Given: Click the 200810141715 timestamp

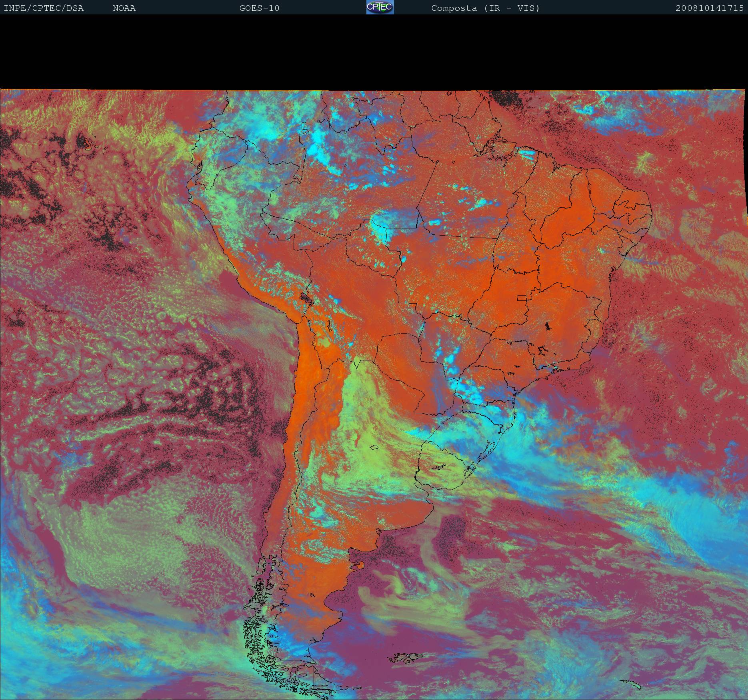Looking at the screenshot, I should click(x=709, y=8).
